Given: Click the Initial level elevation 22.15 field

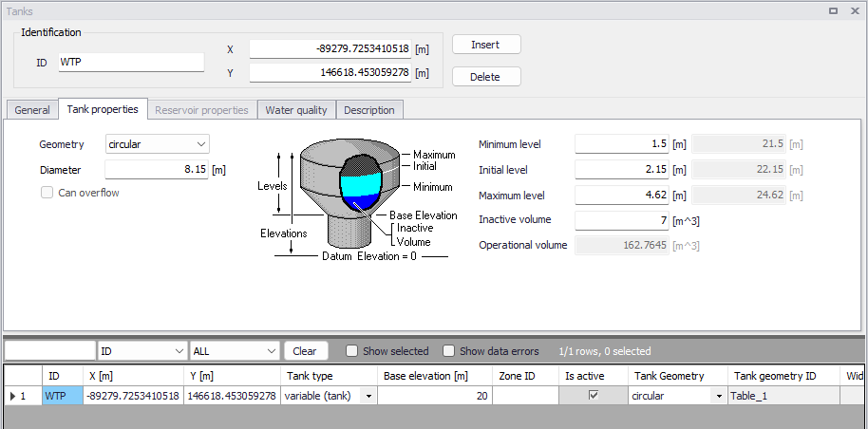Looking at the screenshot, I should pos(739,169).
